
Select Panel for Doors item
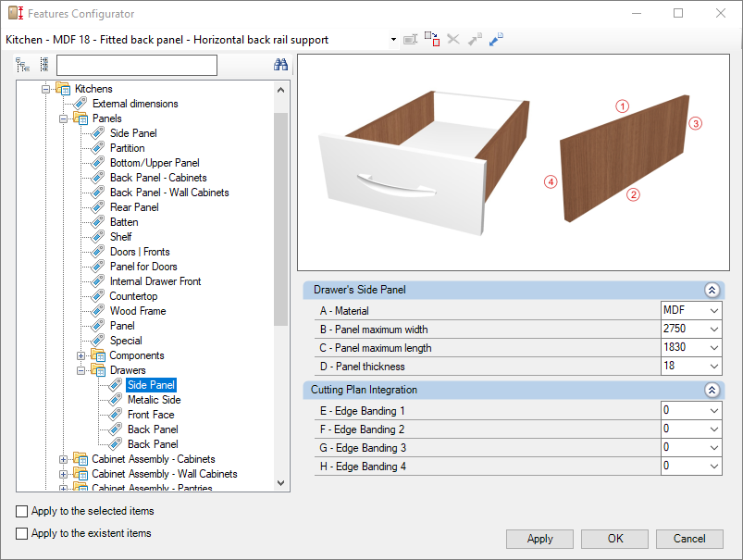point(143,267)
